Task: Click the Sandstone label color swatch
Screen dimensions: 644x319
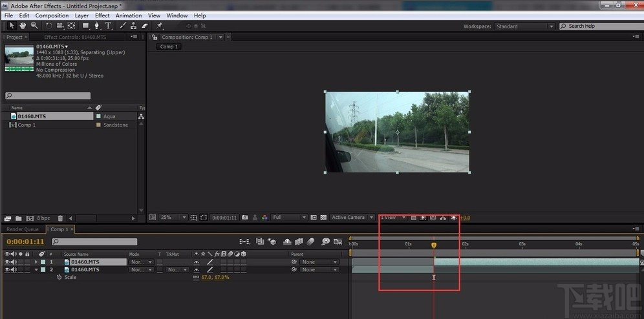Action: [98, 125]
